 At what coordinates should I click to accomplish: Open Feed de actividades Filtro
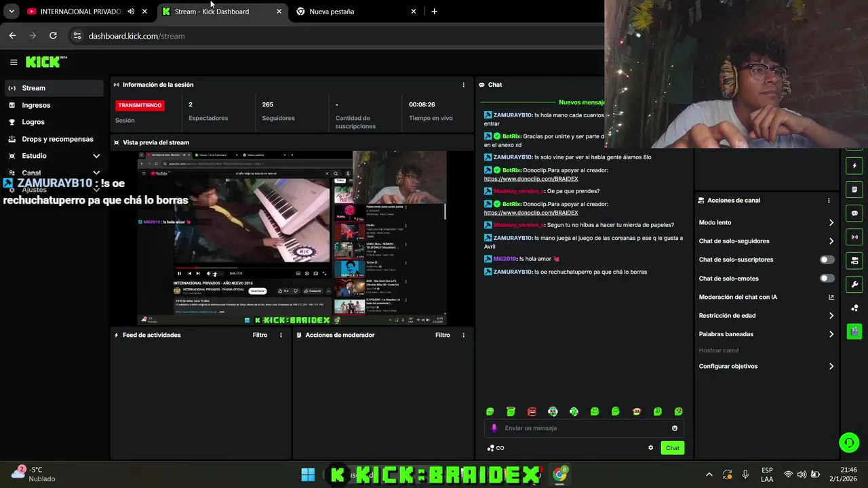[x=260, y=335]
